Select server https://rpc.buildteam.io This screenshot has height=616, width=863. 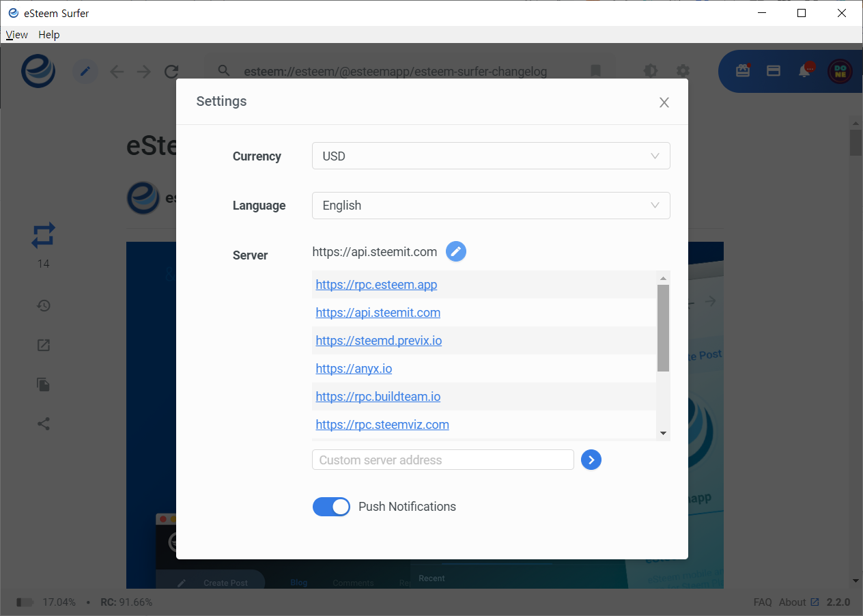tap(378, 397)
